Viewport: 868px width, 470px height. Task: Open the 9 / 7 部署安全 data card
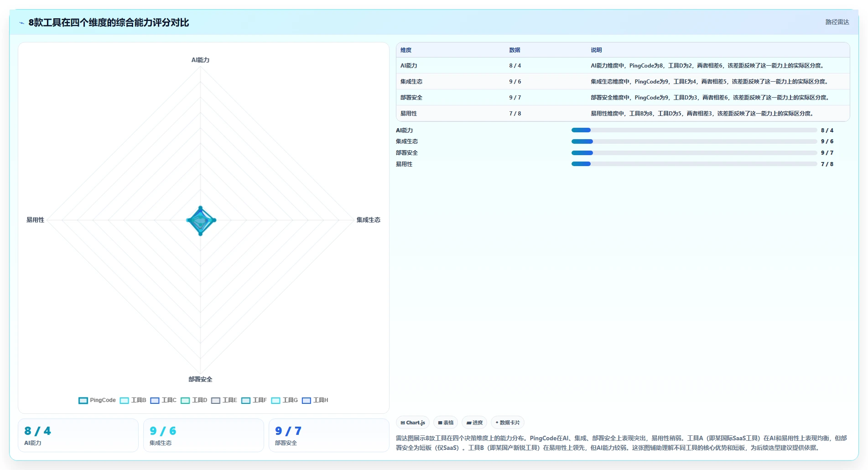pyautogui.click(x=329, y=435)
